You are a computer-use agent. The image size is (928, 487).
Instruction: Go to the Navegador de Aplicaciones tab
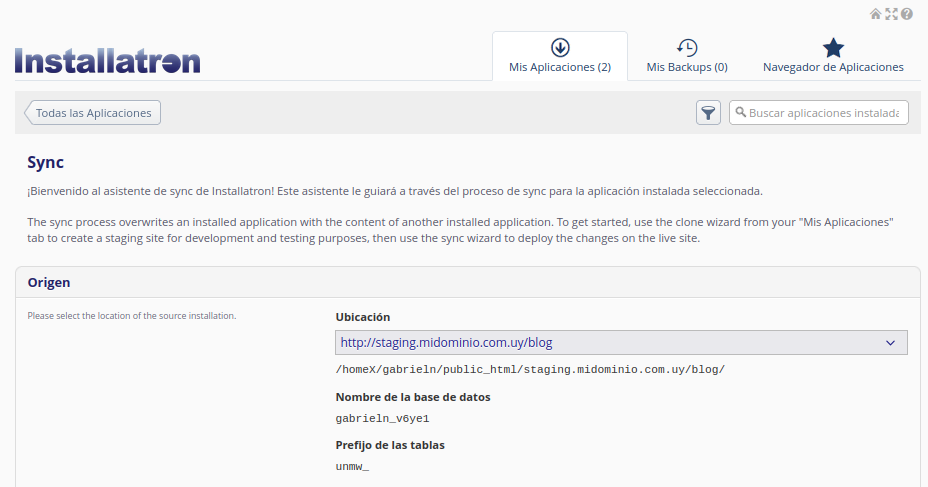click(x=833, y=67)
